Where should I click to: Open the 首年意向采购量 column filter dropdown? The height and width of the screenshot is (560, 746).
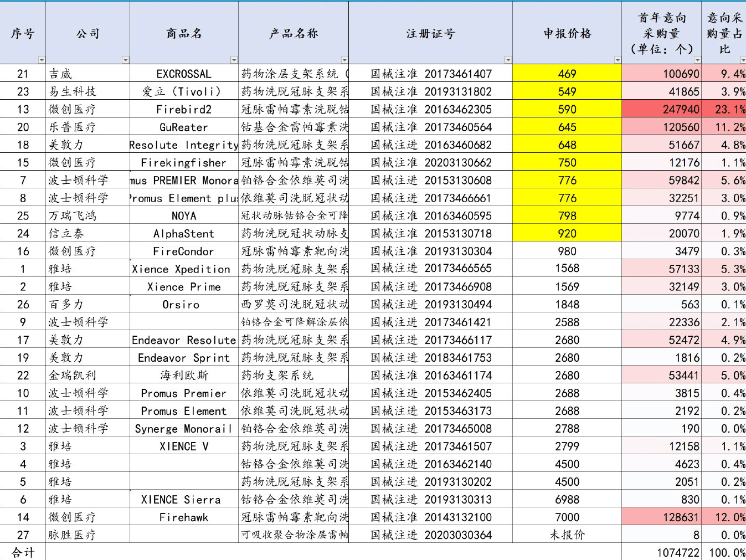(697, 60)
